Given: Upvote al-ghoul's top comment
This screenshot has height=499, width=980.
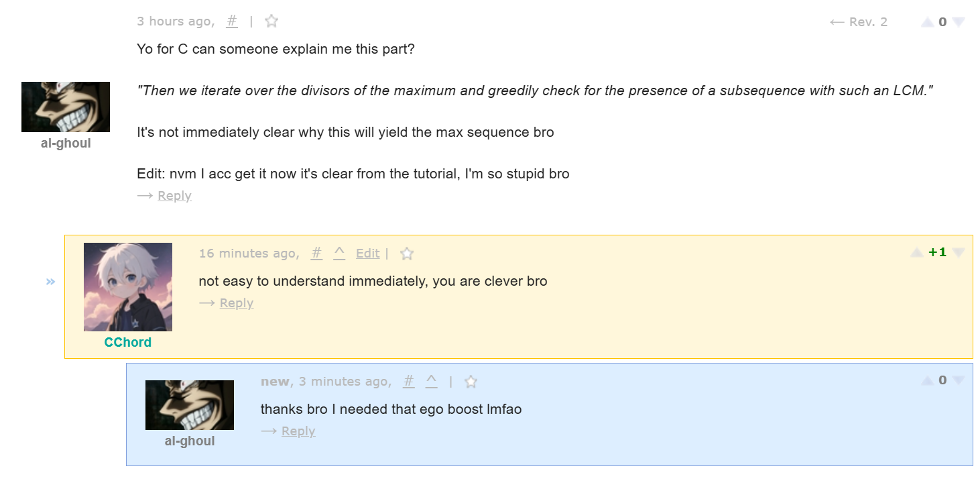Looking at the screenshot, I should click(x=927, y=22).
